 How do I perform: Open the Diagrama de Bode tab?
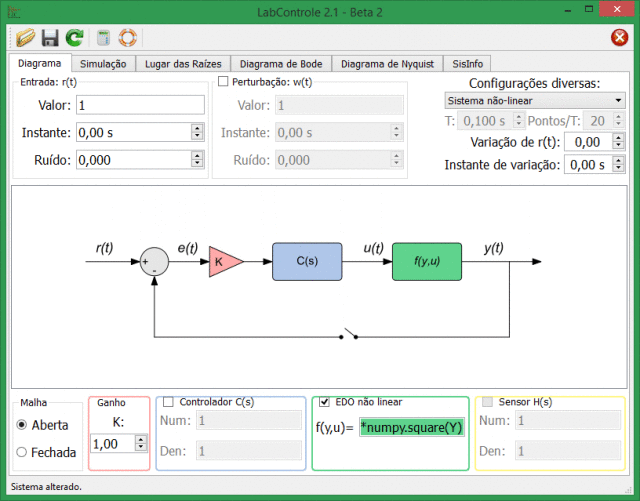pyautogui.click(x=281, y=64)
